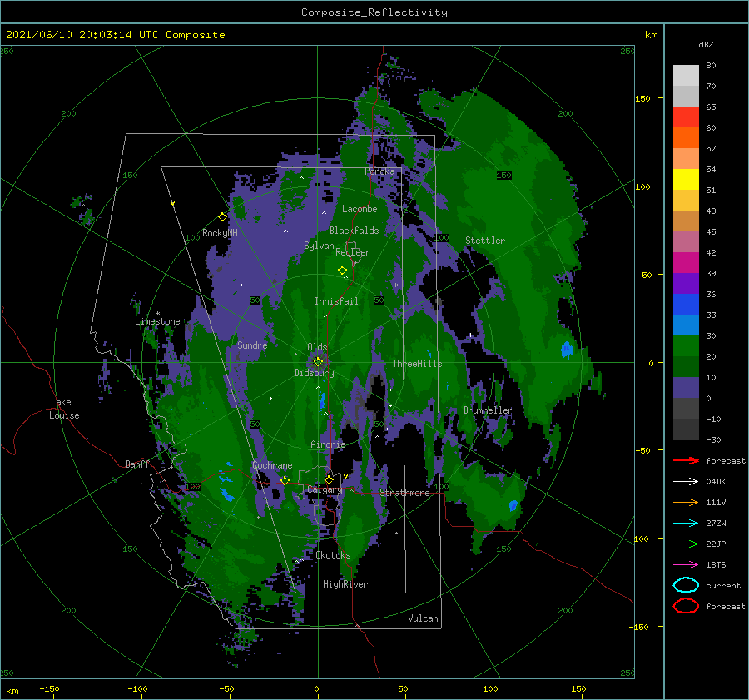Click the Lacombe city label
This screenshot has height=700, width=749.
(x=360, y=209)
